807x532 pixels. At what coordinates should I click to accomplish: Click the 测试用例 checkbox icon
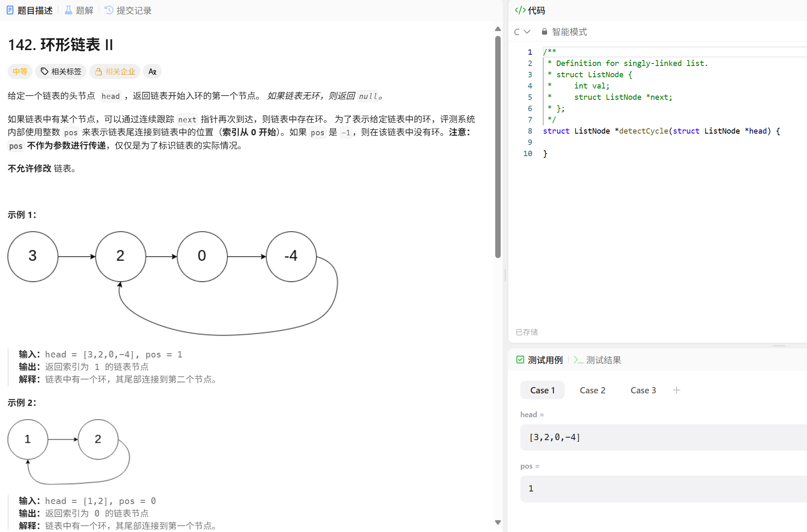[x=520, y=360]
